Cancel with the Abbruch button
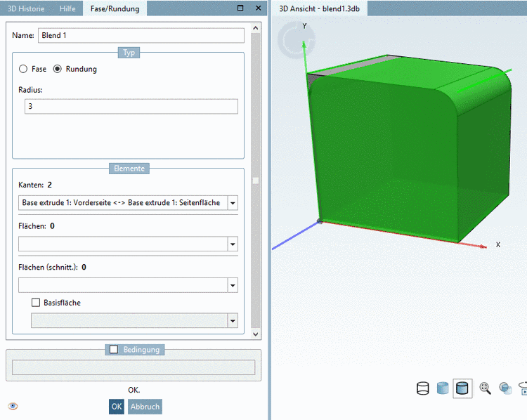Viewport: 527px width, 420px height. [x=145, y=407]
